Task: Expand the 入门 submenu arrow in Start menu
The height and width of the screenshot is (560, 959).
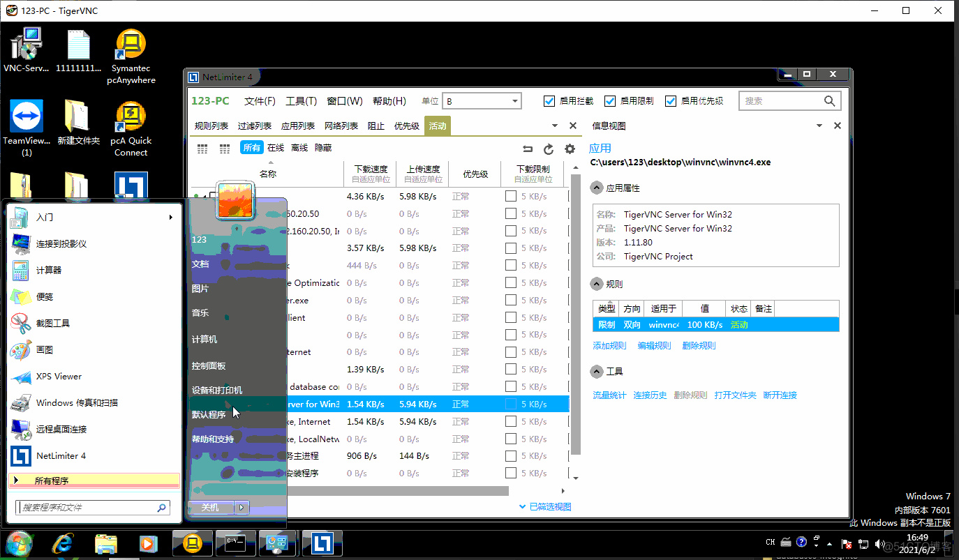Action: [170, 218]
